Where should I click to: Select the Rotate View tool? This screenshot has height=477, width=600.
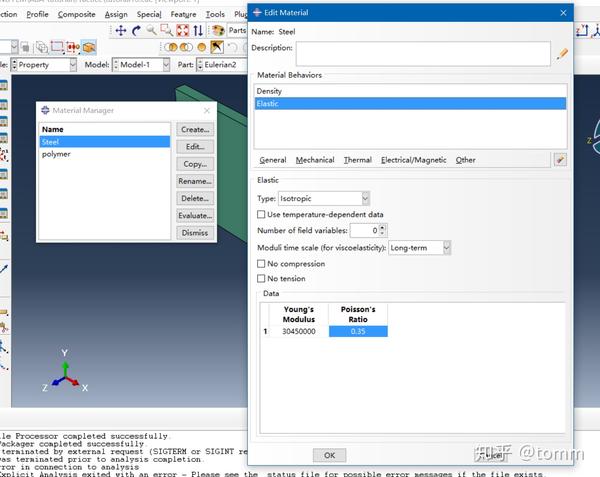pyautogui.click(x=136, y=31)
